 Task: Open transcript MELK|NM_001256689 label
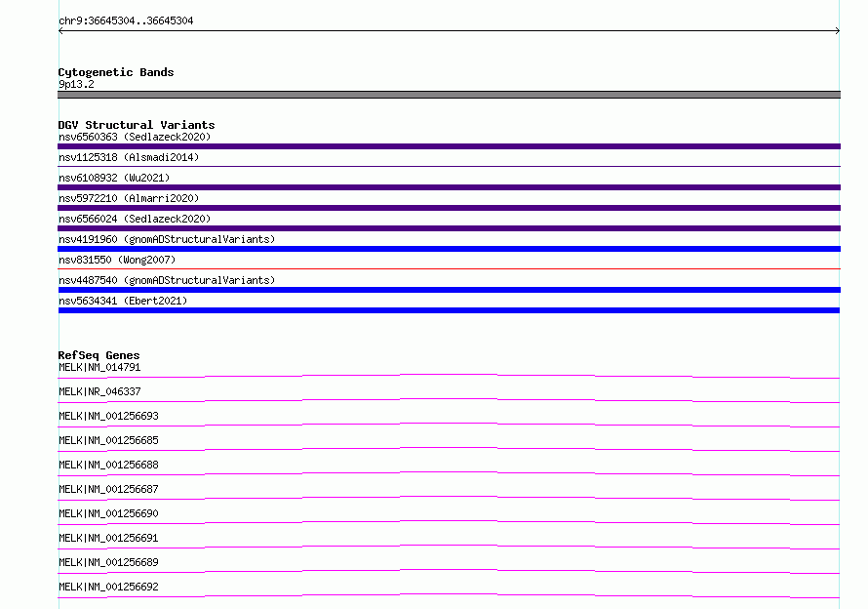point(108,562)
